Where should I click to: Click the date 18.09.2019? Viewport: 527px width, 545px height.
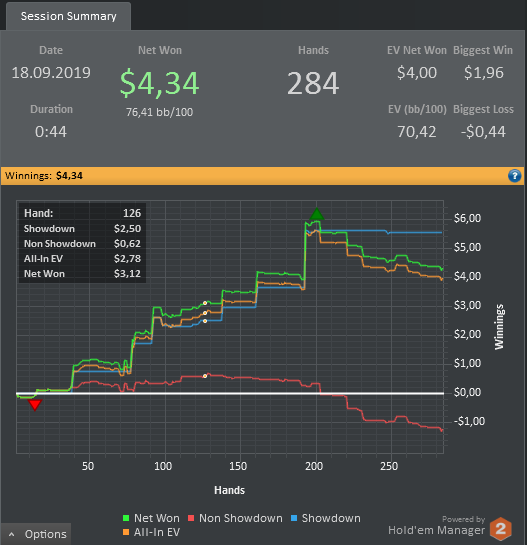click(x=51, y=73)
